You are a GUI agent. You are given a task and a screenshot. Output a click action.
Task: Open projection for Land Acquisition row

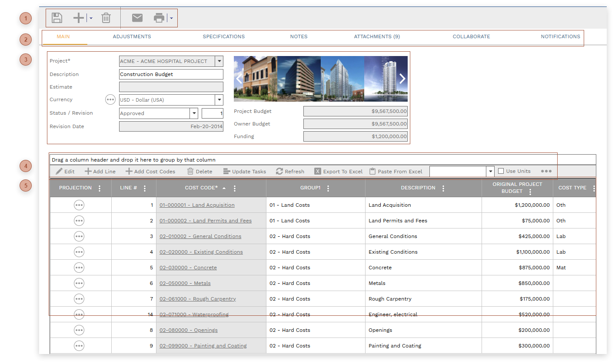(x=79, y=205)
